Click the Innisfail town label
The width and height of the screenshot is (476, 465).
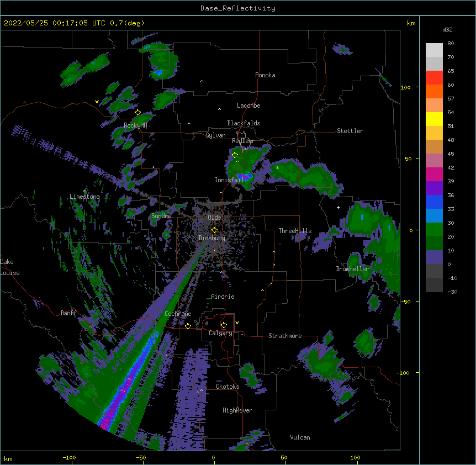click(x=229, y=180)
